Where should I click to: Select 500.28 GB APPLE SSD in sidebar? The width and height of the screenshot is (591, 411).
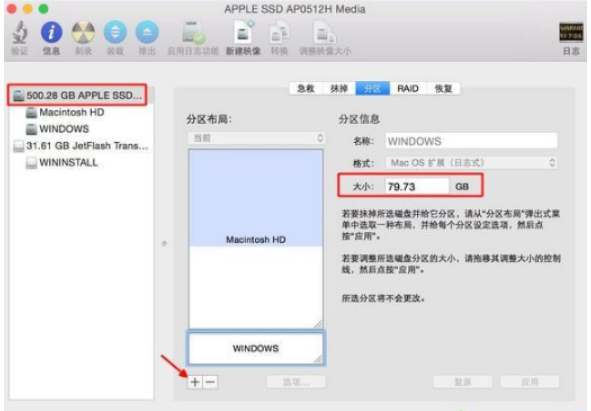coord(78,95)
